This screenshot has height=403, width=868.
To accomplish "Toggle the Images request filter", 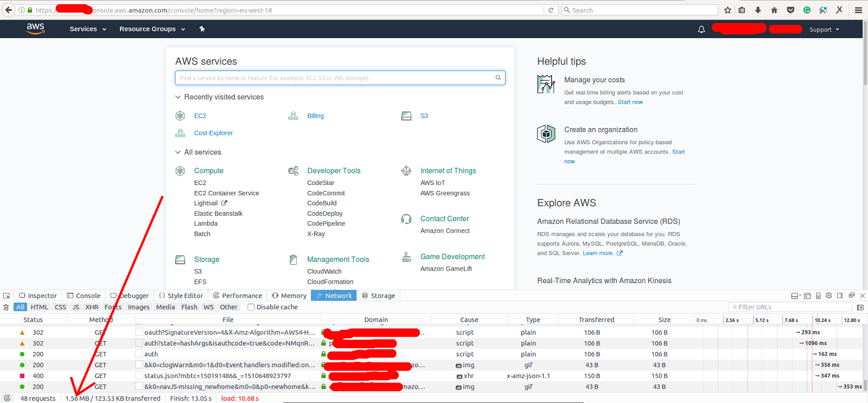I will point(139,307).
